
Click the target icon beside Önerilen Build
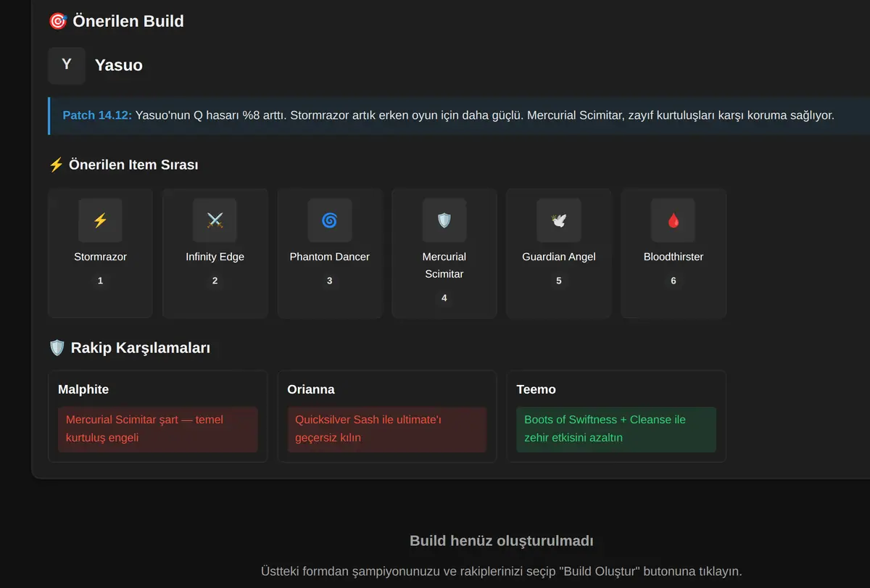[x=57, y=21]
